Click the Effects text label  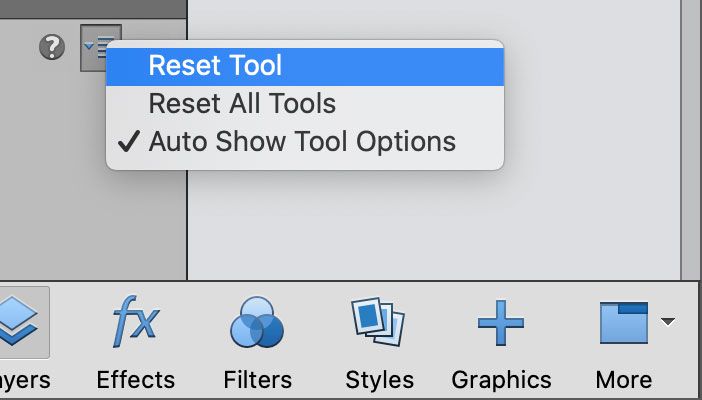(x=135, y=380)
